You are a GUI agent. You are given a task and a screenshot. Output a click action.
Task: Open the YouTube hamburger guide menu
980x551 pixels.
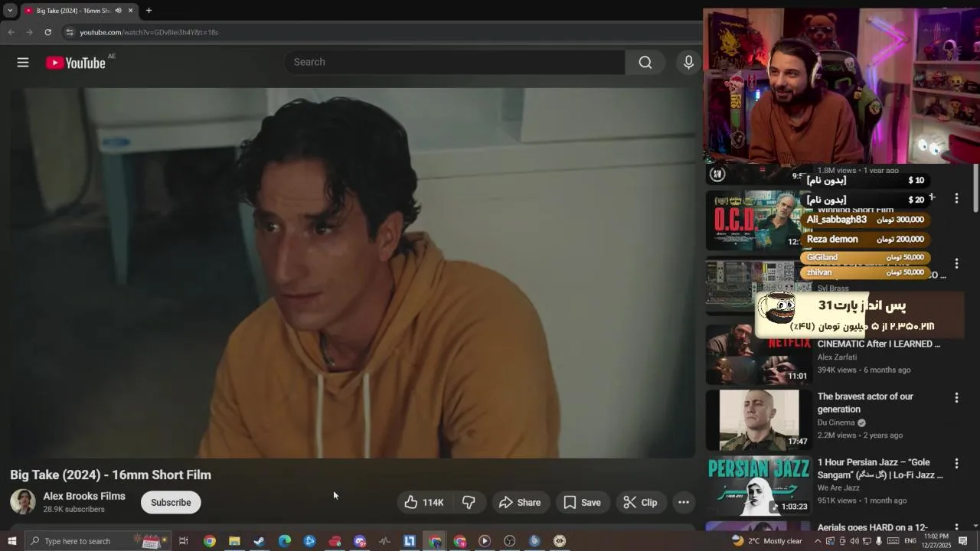(x=23, y=63)
